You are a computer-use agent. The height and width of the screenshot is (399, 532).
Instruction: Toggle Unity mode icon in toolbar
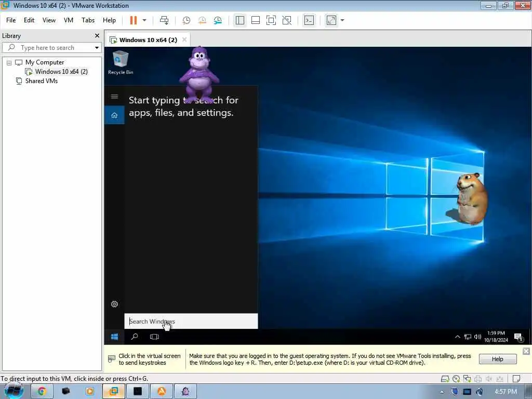pos(287,20)
